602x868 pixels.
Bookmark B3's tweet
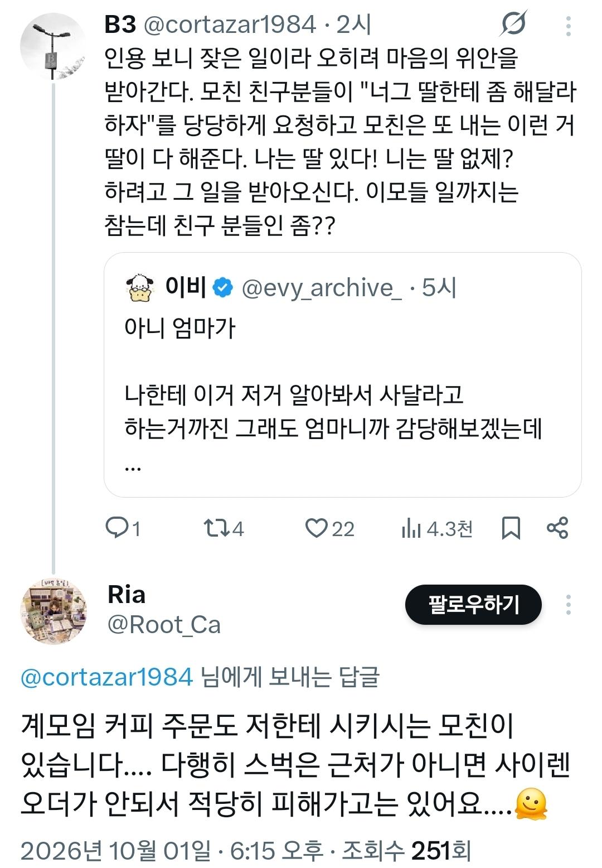tap(511, 528)
